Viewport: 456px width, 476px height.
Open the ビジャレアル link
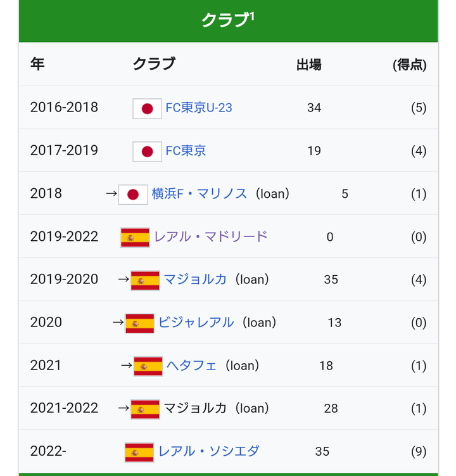(196, 323)
